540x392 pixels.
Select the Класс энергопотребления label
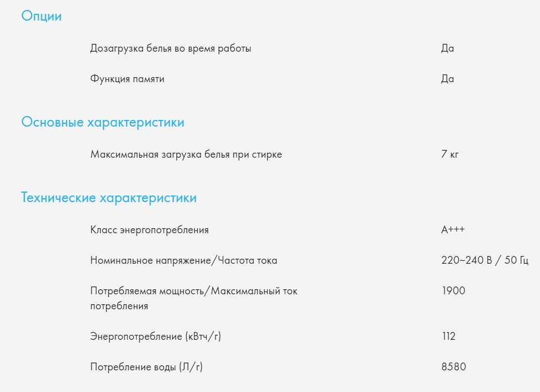pyautogui.click(x=149, y=230)
